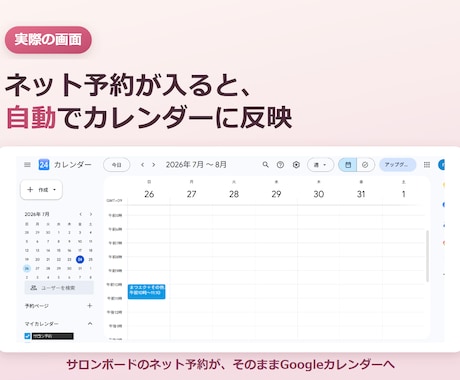Select day header 30
Screen dimensions: 460x380
point(319,194)
